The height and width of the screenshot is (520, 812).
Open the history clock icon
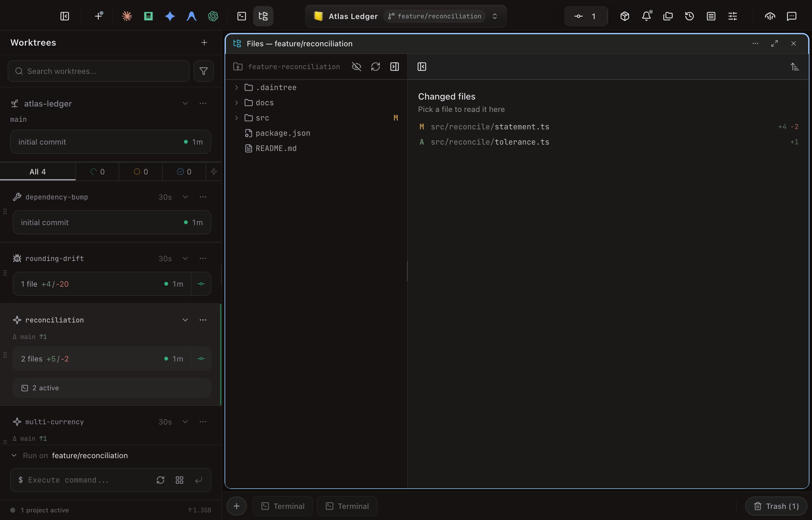[x=689, y=16]
